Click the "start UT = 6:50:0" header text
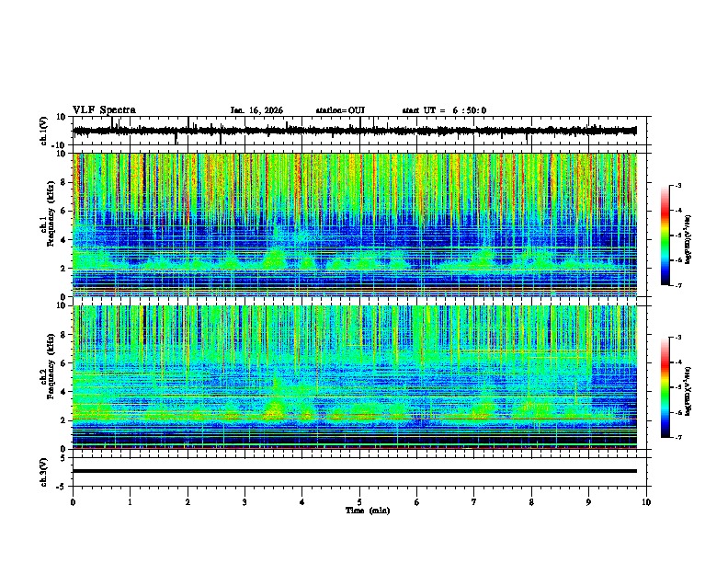This screenshot has width=728, height=563. (x=444, y=110)
